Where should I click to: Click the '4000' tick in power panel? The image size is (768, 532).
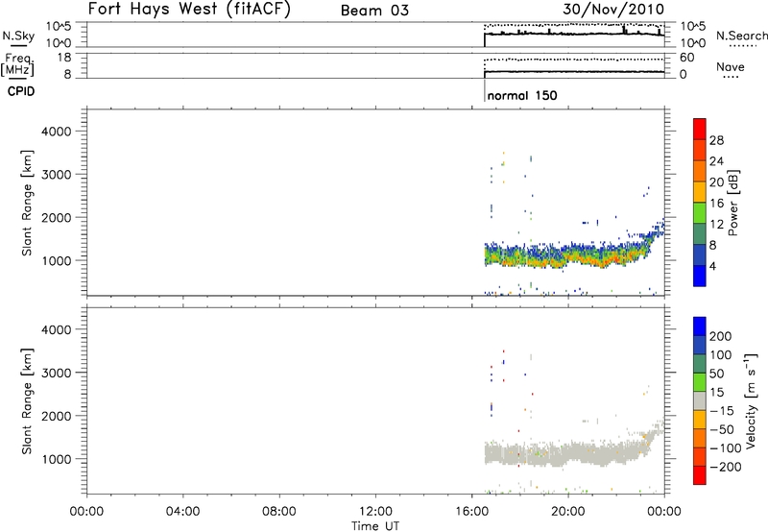(x=57, y=132)
